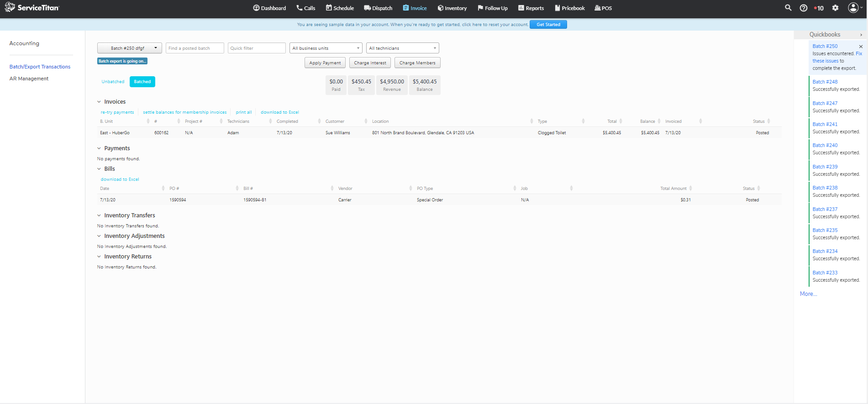Sort invoices by Invoiced column

pos(700,121)
